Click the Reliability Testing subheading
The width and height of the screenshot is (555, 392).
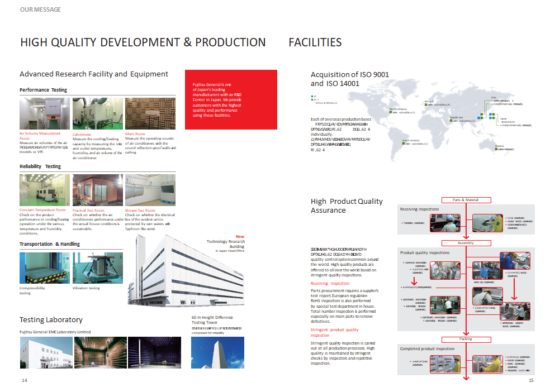pos(40,166)
